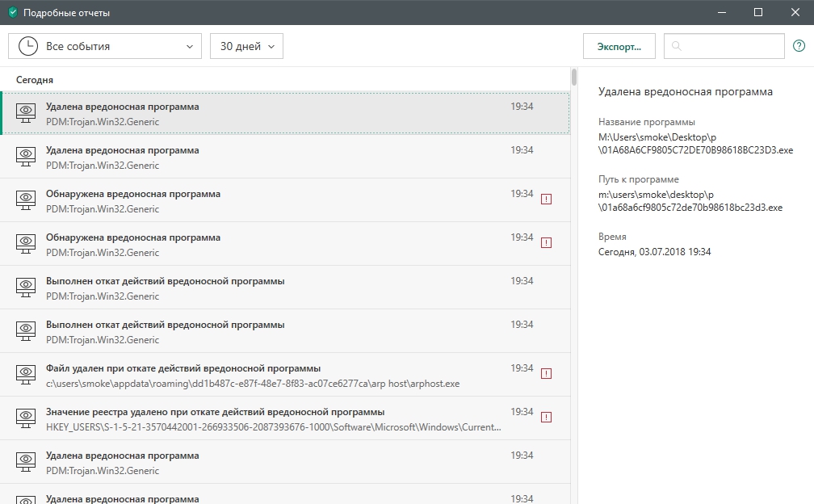The height and width of the screenshot is (504, 814).
Task: Click monitor icon of arphost.exe file event
Action: coord(26,376)
